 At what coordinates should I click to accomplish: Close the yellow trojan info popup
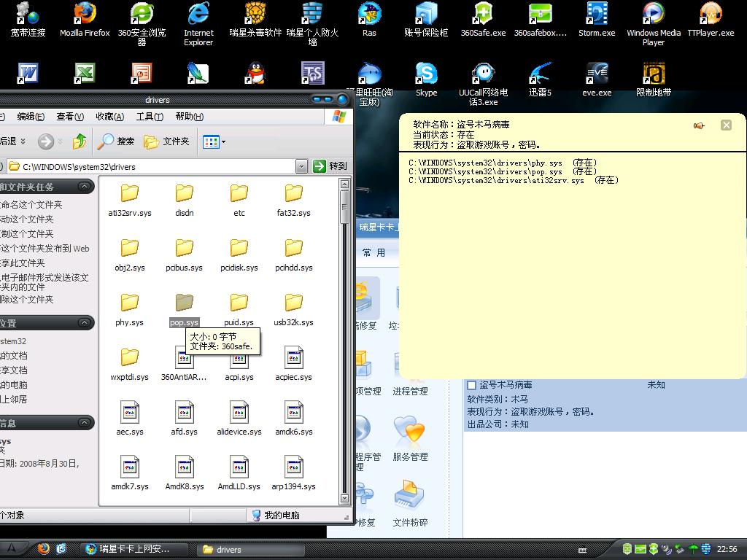tap(726, 125)
